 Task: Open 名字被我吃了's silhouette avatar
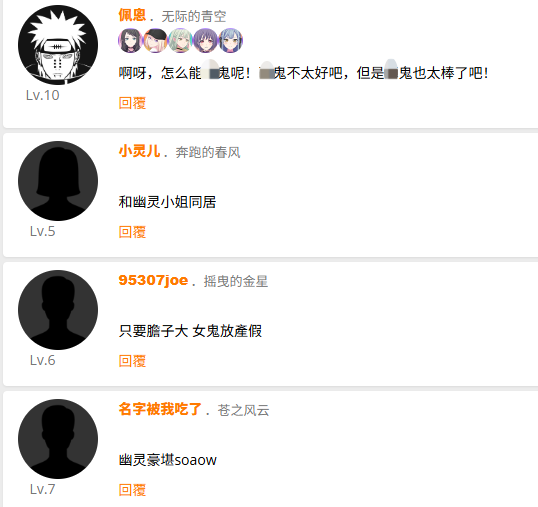point(58,439)
